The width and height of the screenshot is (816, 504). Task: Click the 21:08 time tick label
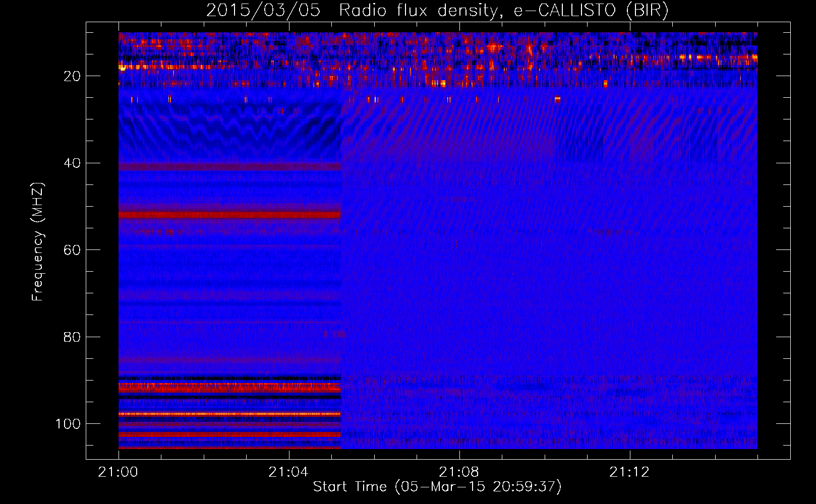[459, 472]
